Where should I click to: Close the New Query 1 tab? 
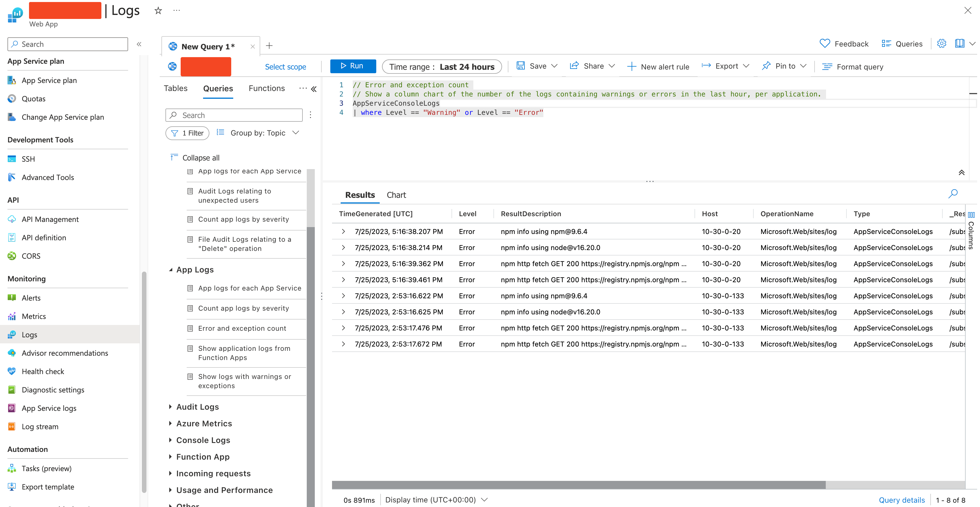252,47
